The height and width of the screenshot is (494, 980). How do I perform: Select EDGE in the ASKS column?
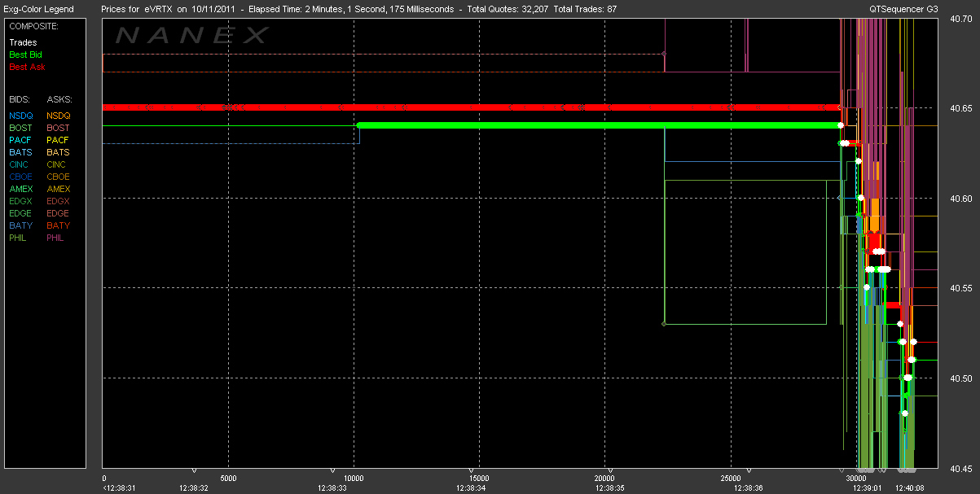(x=59, y=213)
